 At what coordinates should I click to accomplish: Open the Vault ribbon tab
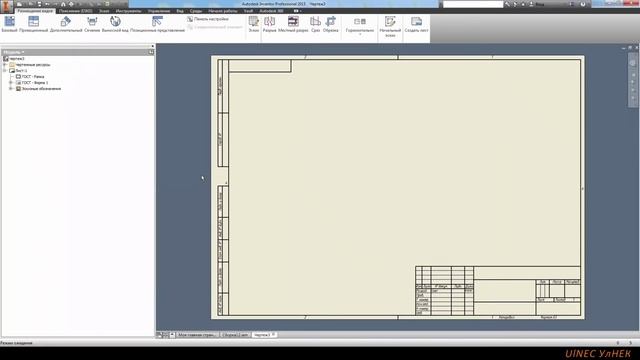pyautogui.click(x=248, y=11)
